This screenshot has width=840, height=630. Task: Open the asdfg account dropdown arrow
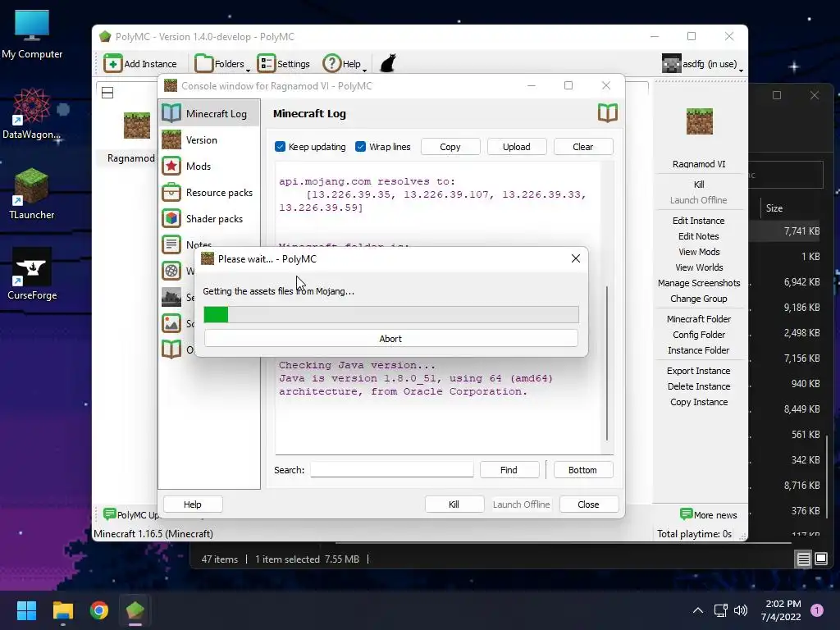coord(741,71)
